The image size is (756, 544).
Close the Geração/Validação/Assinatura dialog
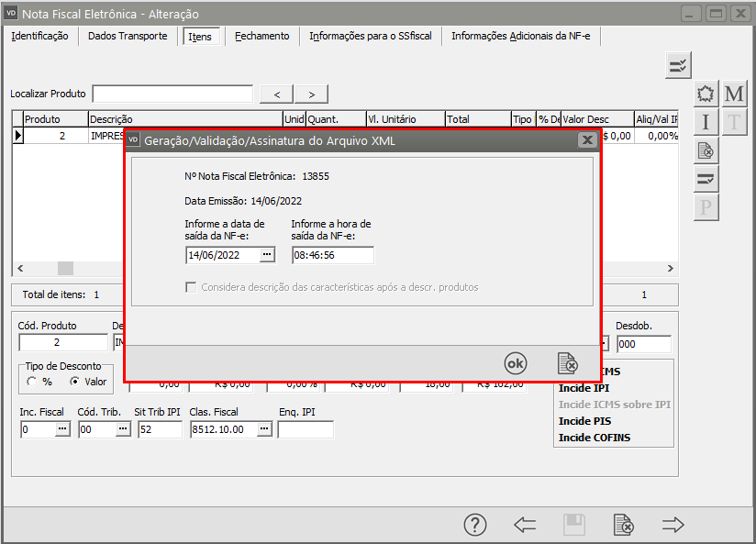[x=587, y=140]
